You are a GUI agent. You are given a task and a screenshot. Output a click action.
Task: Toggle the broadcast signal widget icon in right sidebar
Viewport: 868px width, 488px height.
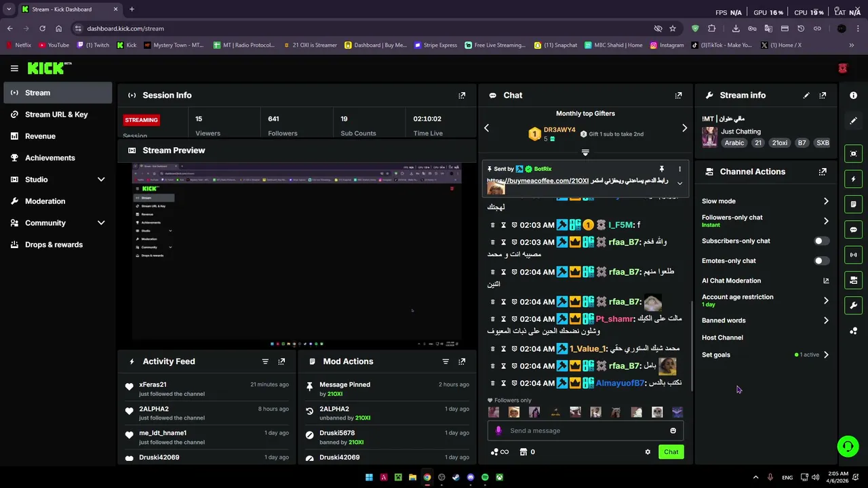click(854, 255)
